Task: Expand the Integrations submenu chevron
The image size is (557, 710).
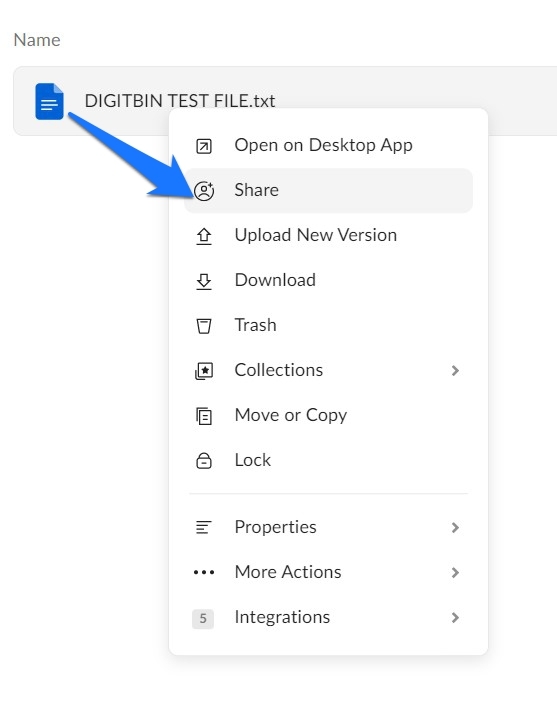Action: click(x=455, y=617)
